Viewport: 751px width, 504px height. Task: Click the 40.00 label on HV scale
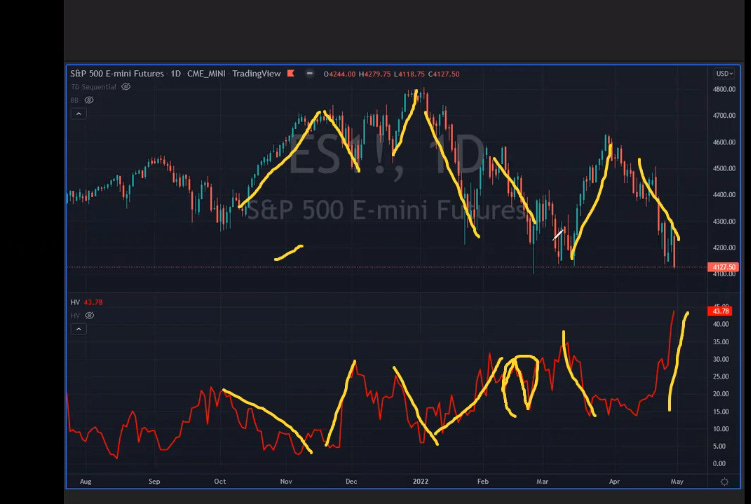click(721, 324)
